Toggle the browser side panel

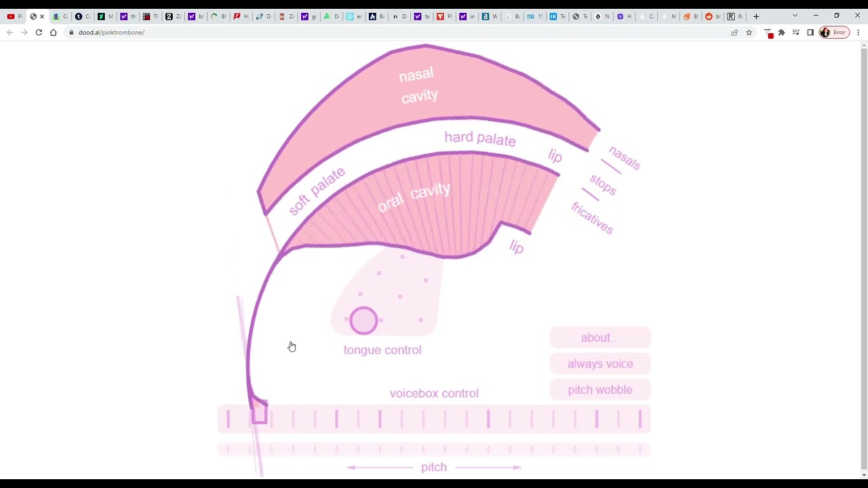(810, 33)
